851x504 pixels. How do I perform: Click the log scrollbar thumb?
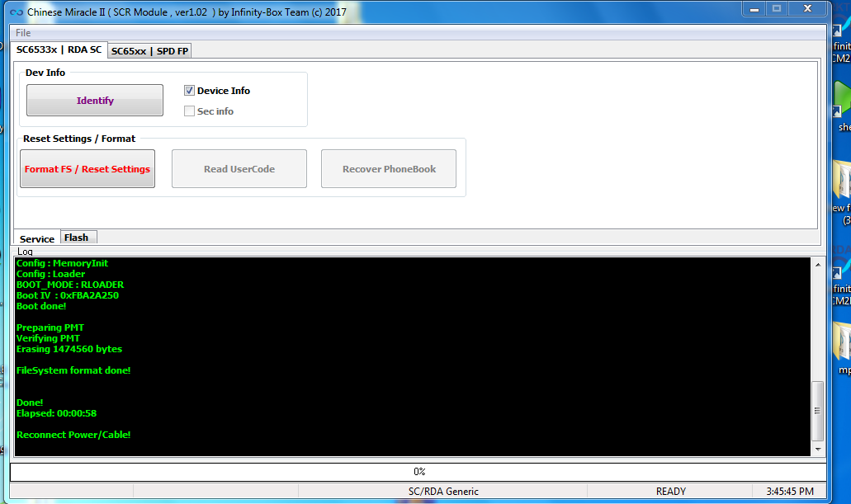coord(818,411)
